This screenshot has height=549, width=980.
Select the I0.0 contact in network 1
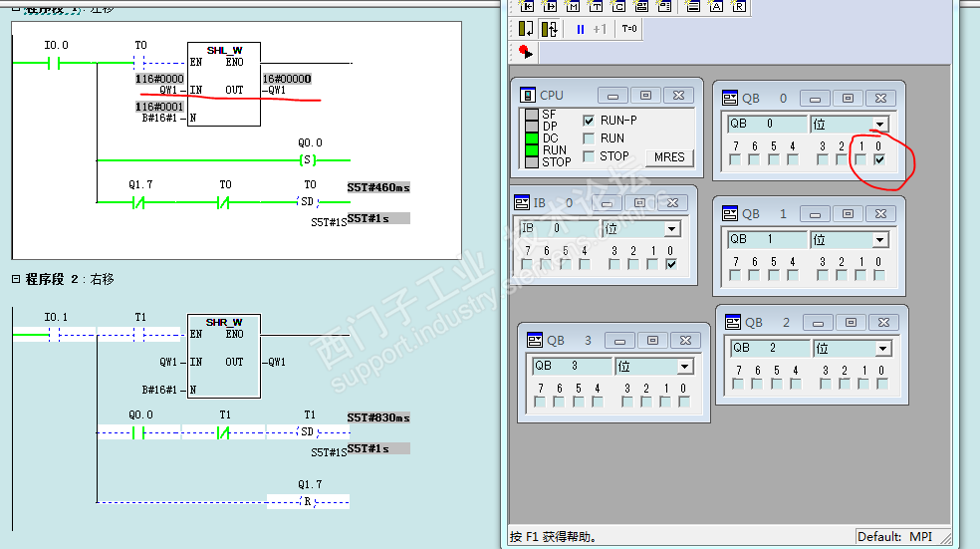[54, 63]
